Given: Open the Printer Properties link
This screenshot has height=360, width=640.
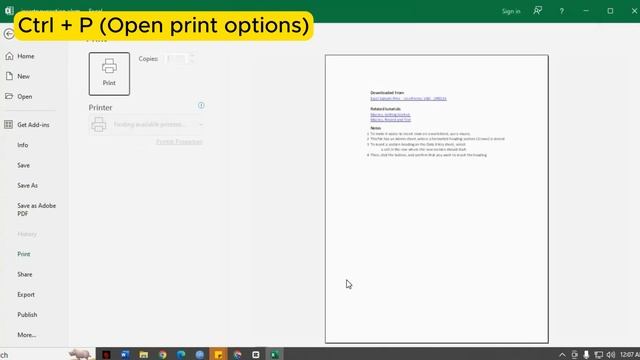Looking at the screenshot, I should [179, 142].
